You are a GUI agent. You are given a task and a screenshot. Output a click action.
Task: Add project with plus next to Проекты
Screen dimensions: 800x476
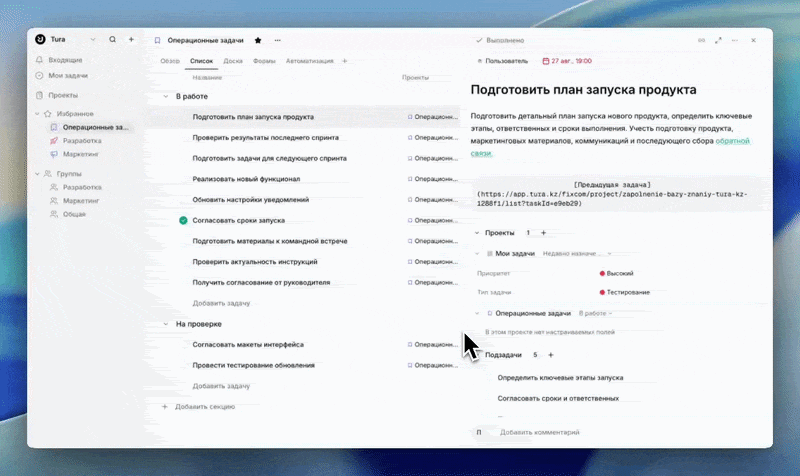point(543,233)
